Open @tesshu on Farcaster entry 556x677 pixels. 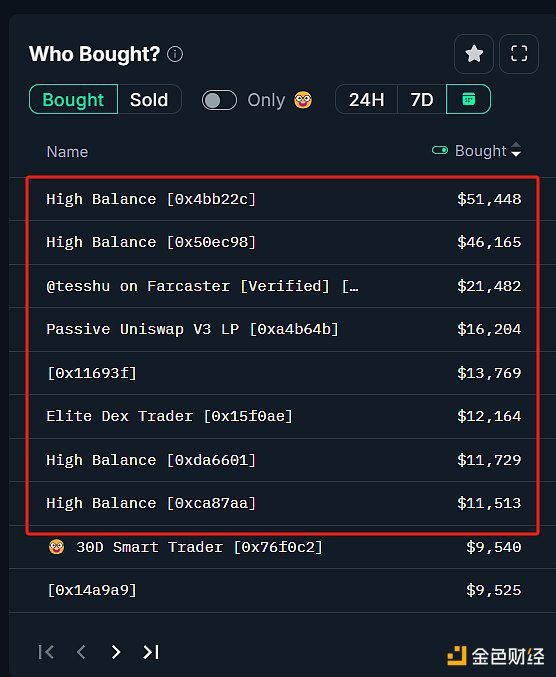click(x=202, y=286)
